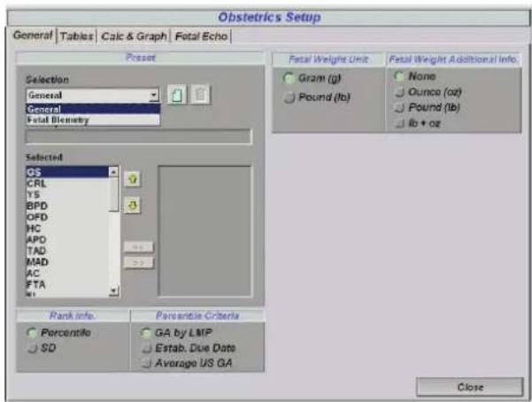Click the grayed text field below Selection
532x402 pixels.
click(x=138, y=137)
